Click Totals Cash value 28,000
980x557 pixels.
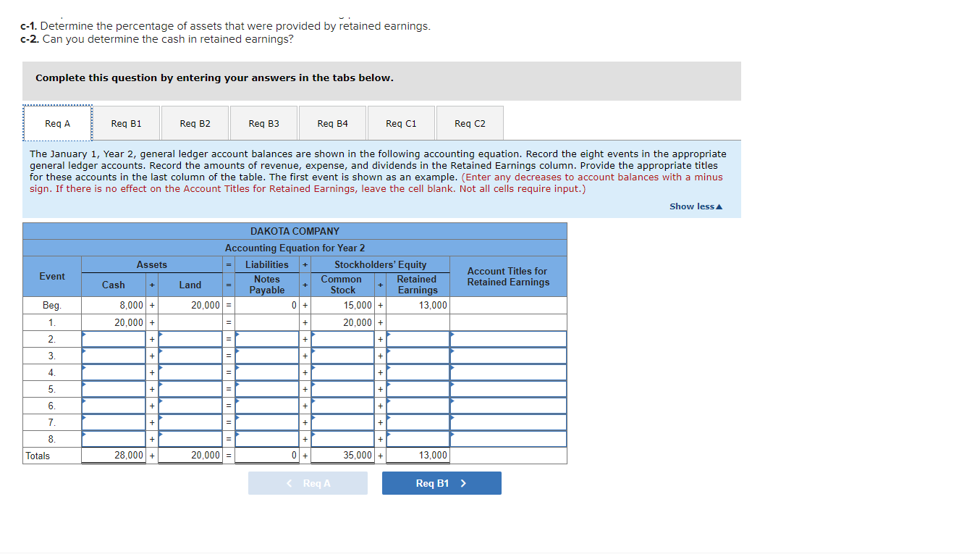pyautogui.click(x=129, y=456)
